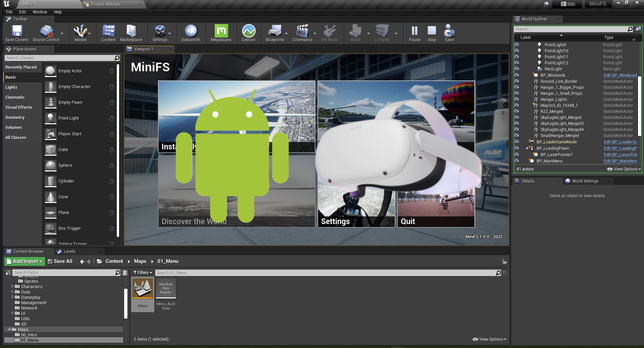Toggle visibility of Hangar_Lights
Viewport: 644px width, 348px height.
(x=517, y=99)
